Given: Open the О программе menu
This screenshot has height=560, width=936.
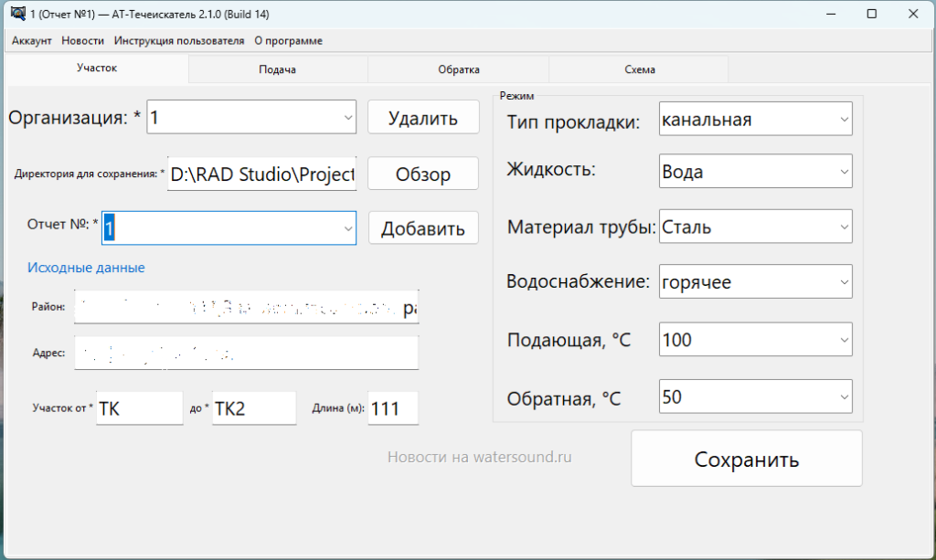Looking at the screenshot, I should pos(288,41).
